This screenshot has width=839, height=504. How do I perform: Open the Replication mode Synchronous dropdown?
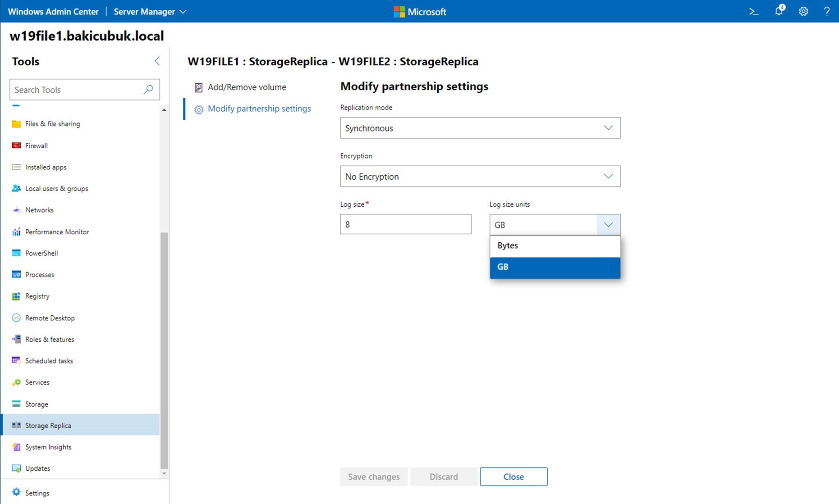[480, 128]
